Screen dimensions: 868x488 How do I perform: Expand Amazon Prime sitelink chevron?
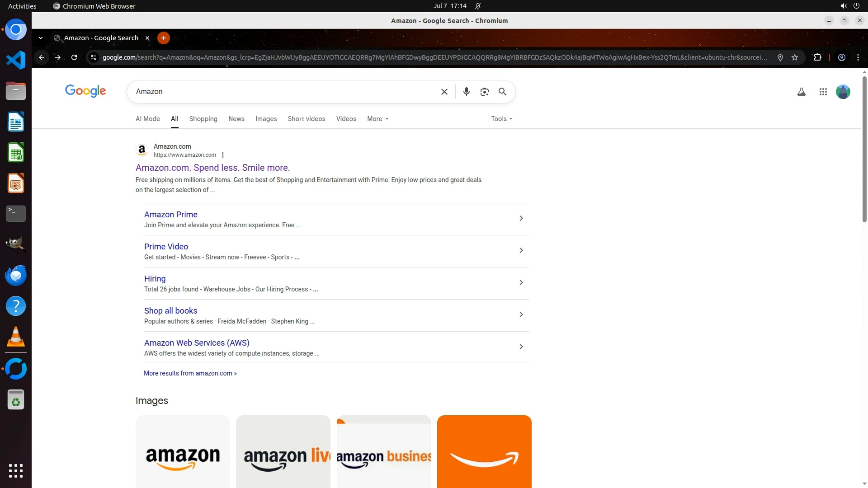coord(521,218)
